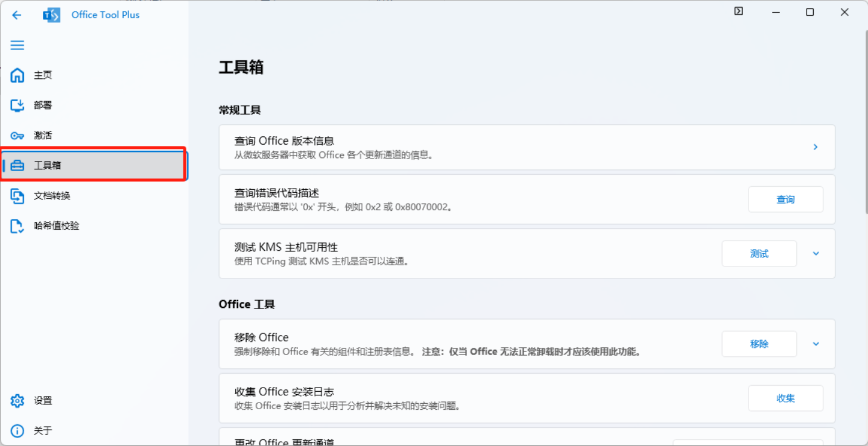The image size is (868, 446).
Task: Click the 收集 button for install logs
Action: 785,398
